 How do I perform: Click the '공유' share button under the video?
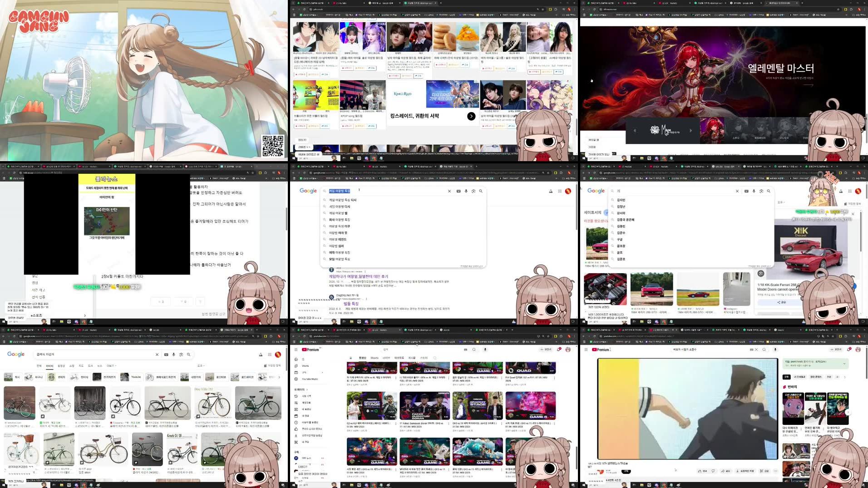point(726,471)
